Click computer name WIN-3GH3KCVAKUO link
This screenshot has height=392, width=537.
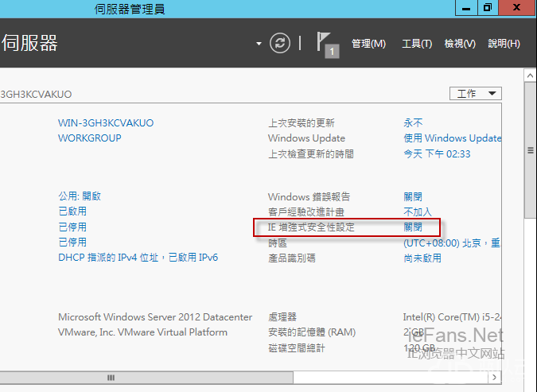click(x=106, y=123)
